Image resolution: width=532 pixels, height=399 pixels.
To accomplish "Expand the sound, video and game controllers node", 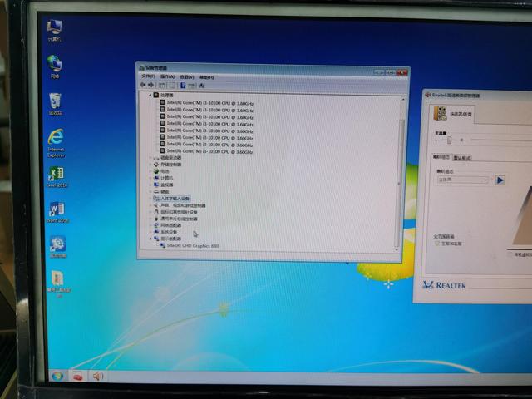I will click(150, 205).
